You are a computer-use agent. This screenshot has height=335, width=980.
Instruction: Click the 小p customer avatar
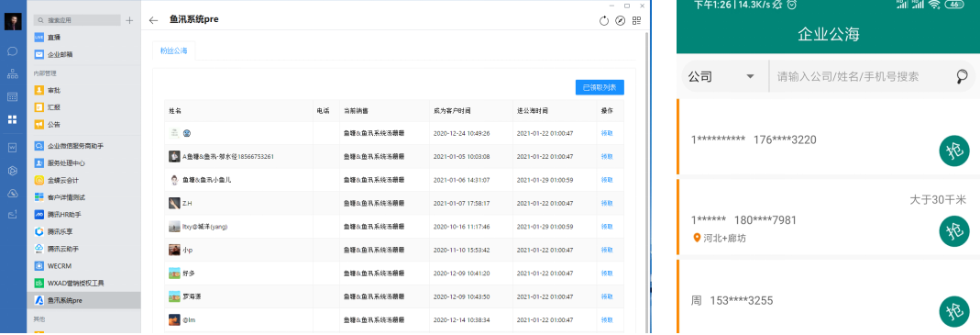pos(174,250)
